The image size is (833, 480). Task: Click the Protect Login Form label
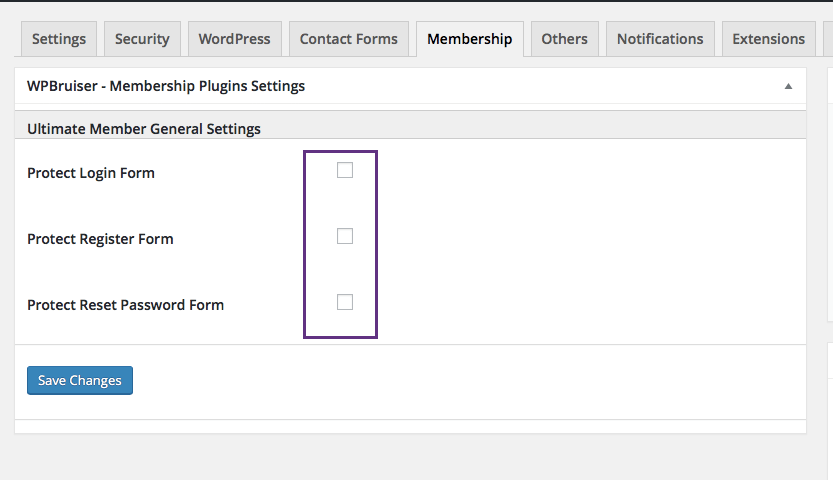coord(91,173)
